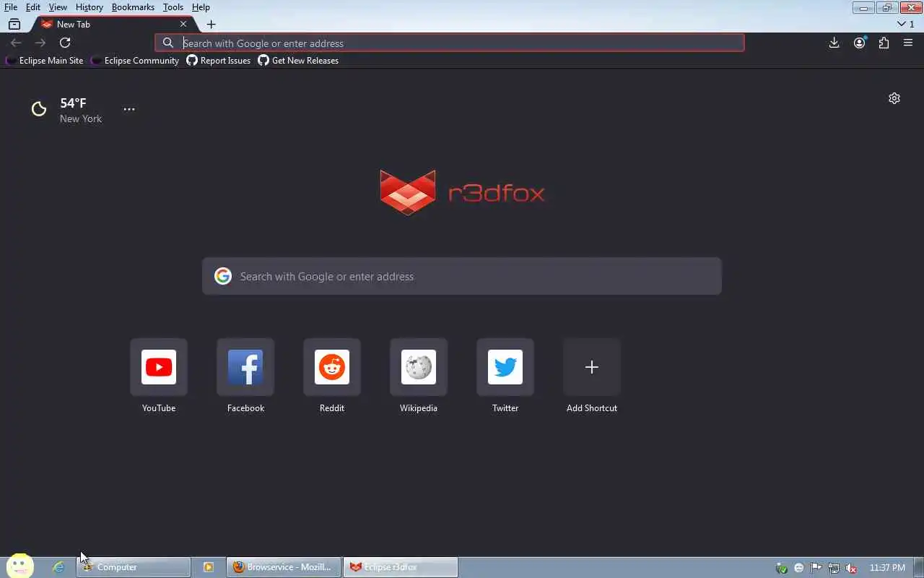Open Eclipse Main Site bookmark

45,61
